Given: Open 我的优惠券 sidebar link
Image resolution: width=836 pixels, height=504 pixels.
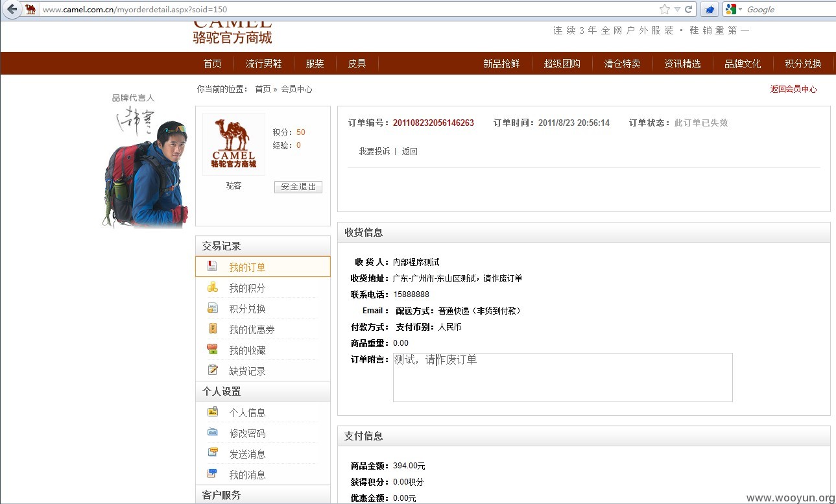Looking at the screenshot, I should click(x=252, y=329).
